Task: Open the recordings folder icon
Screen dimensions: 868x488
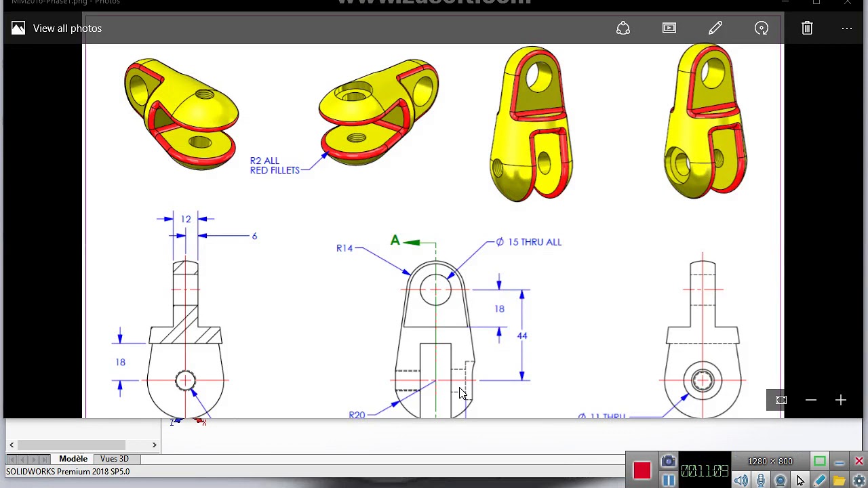Action: click(840, 481)
